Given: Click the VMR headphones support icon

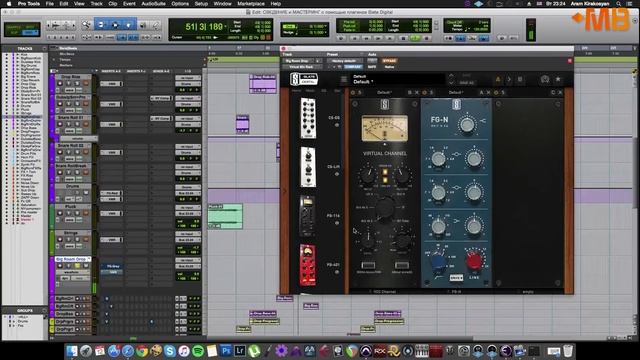Looking at the screenshot, I should point(544,79).
